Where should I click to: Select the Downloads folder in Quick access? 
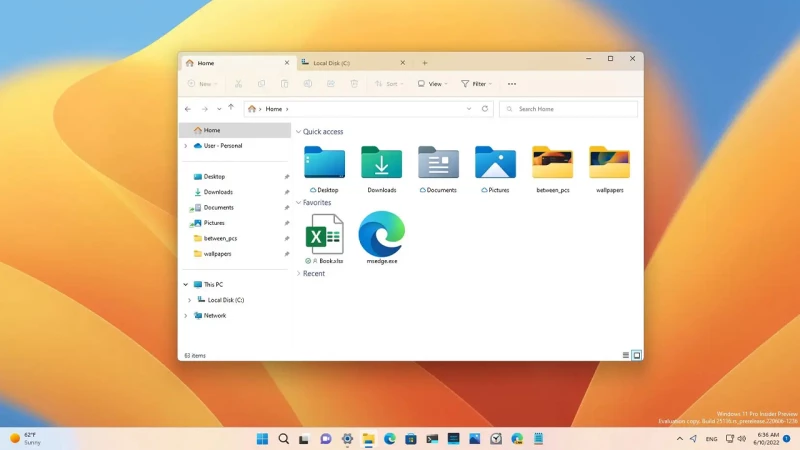[382, 169]
